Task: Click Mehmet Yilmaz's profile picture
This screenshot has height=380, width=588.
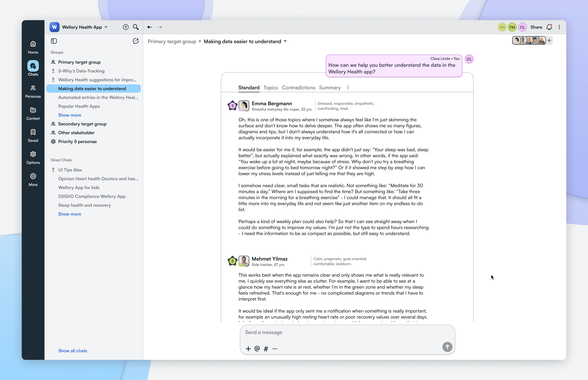Action: click(244, 261)
